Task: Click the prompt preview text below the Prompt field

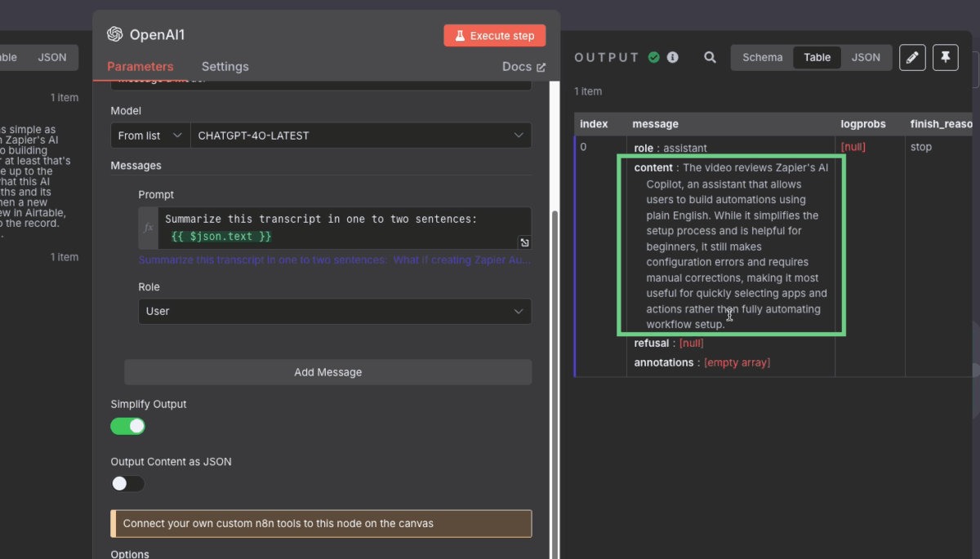Action: pos(335,260)
